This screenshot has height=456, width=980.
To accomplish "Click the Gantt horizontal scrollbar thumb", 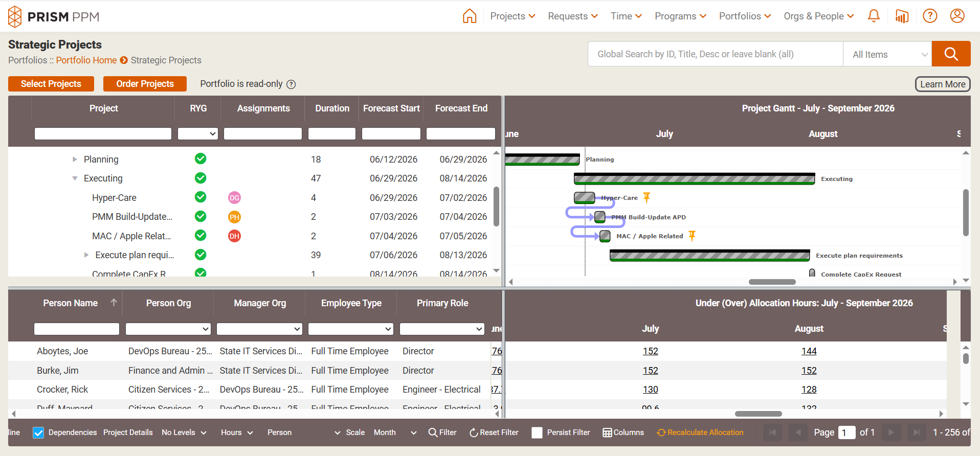I will (x=772, y=282).
